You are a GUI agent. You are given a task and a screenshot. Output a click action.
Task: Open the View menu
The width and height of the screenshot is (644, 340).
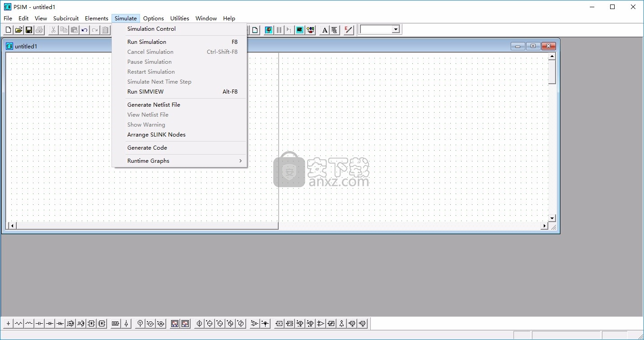click(x=41, y=18)
